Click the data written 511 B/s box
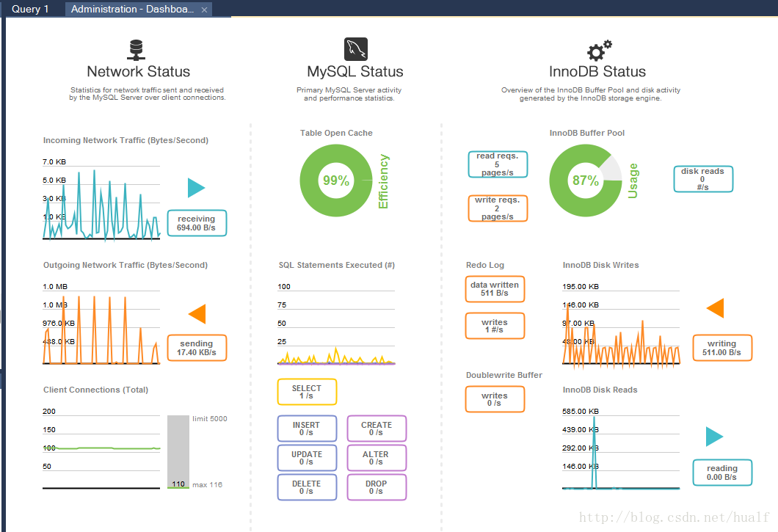 point(495,289)
